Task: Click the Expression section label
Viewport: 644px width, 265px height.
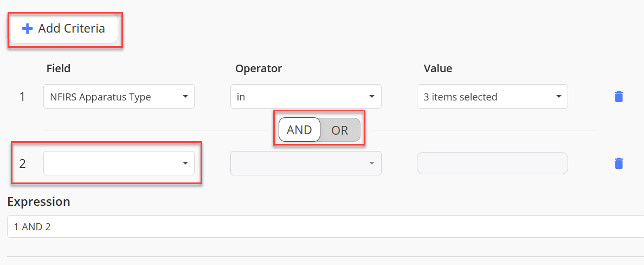Action: pyautogui.click(x=38, y=201)
